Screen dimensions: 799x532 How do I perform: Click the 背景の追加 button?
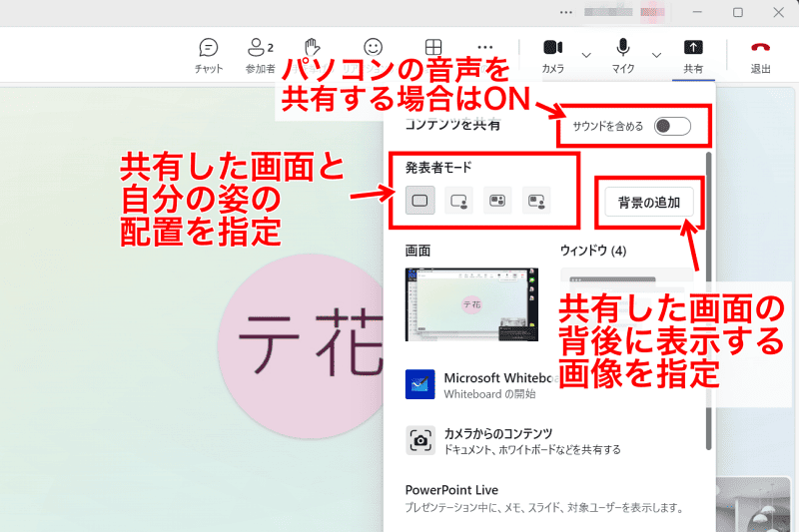[648, 202]
